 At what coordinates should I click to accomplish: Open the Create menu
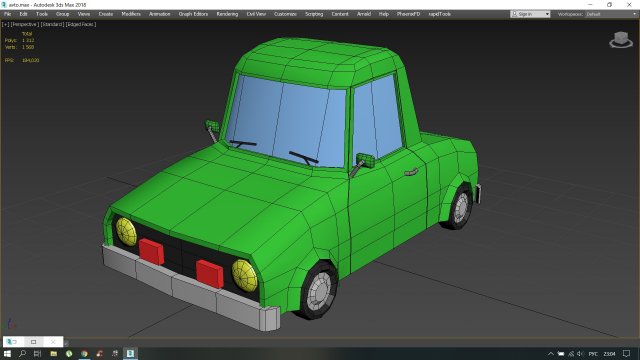106,14
